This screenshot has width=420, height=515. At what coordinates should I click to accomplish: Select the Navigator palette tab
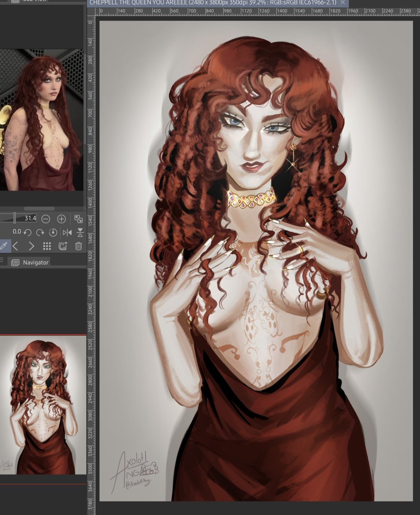(30, 262)
